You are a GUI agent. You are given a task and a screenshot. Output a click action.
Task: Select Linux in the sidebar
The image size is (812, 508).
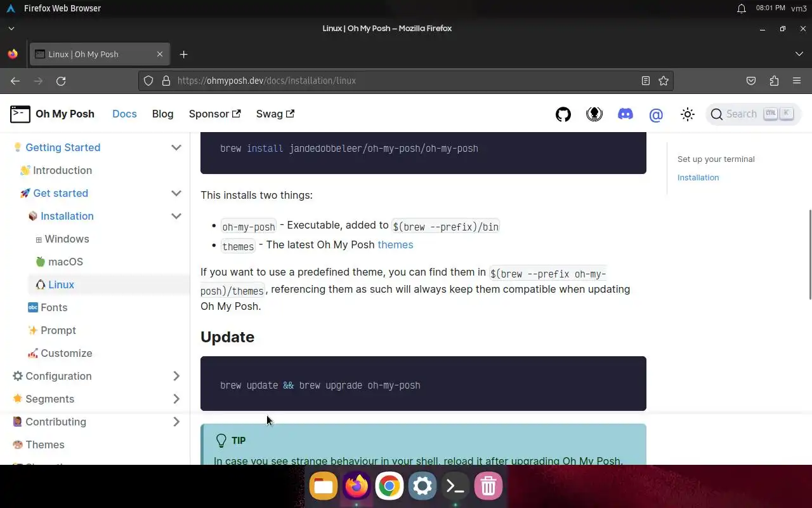click(x=61, y=284)
